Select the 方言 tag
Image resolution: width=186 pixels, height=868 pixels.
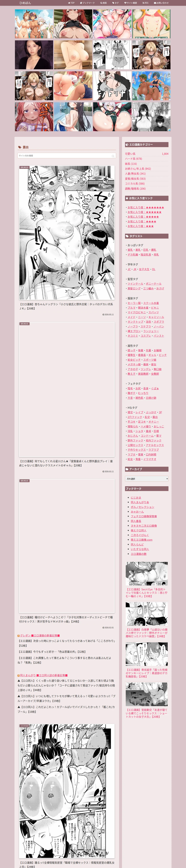[x=130, y=398]
